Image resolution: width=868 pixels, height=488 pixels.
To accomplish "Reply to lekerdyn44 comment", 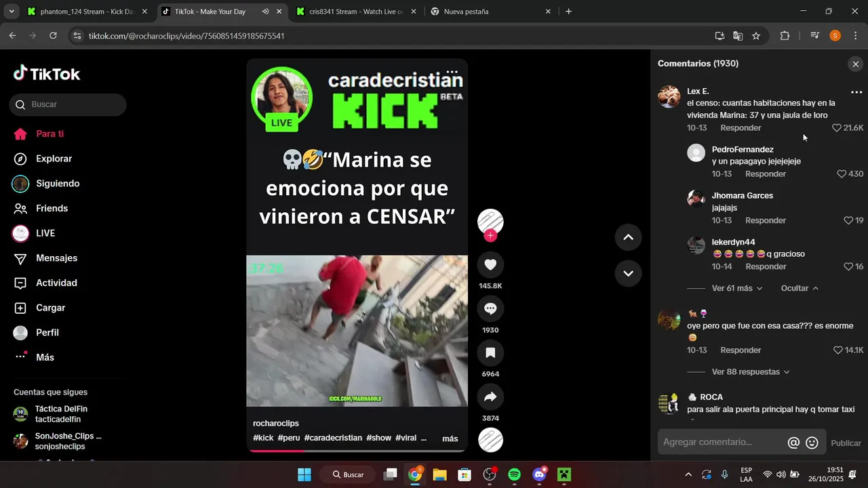I will [766, 267].
